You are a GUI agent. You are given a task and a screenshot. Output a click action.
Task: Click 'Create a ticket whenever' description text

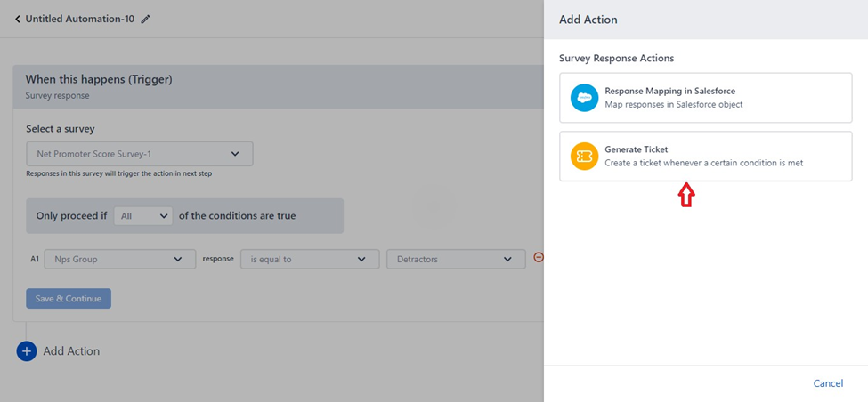tap(703, 163)
